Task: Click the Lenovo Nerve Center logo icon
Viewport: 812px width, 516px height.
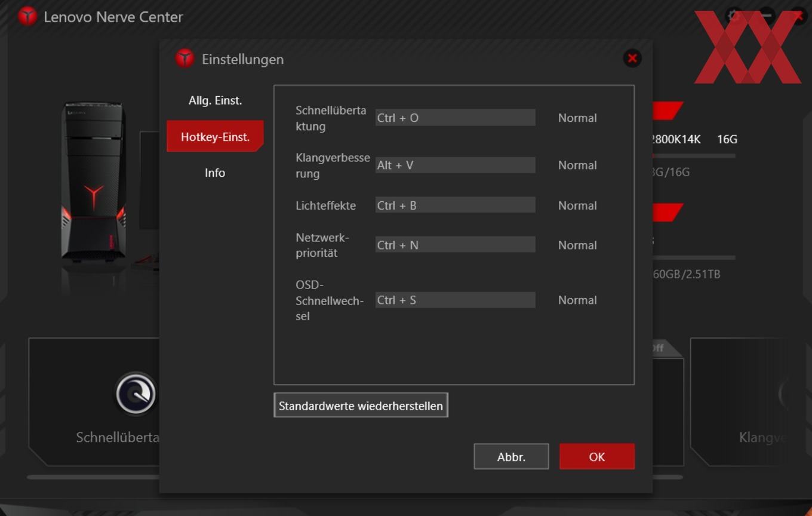Action: [x=27, y=16]
